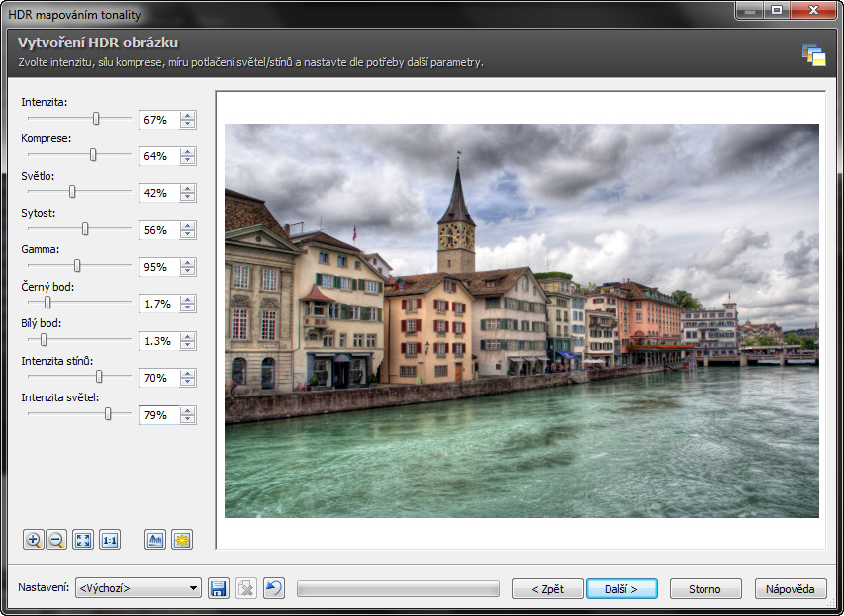Increase the Intenzita světel value
This screenshot has width=844, height=616.
(188, 411)
